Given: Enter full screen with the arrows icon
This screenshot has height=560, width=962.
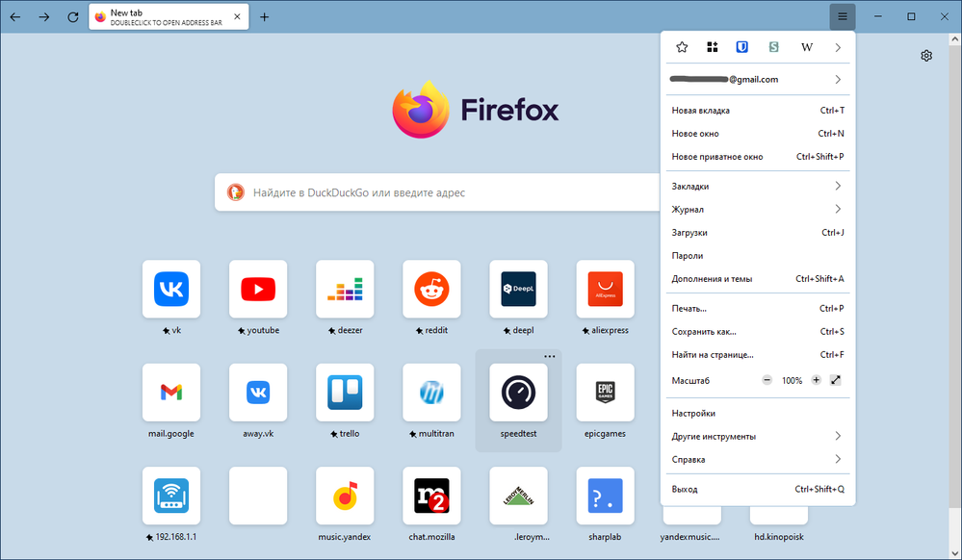Looking at the screenshot, I should pyautogui.click(x=836, y=380).
